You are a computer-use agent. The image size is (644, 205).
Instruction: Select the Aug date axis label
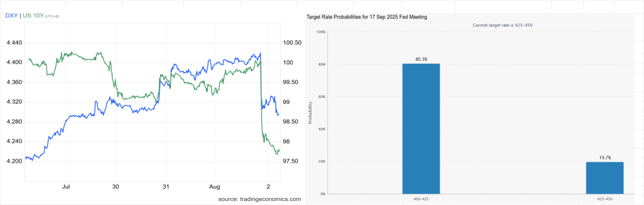pyautogui.click(x=214, y=187)
